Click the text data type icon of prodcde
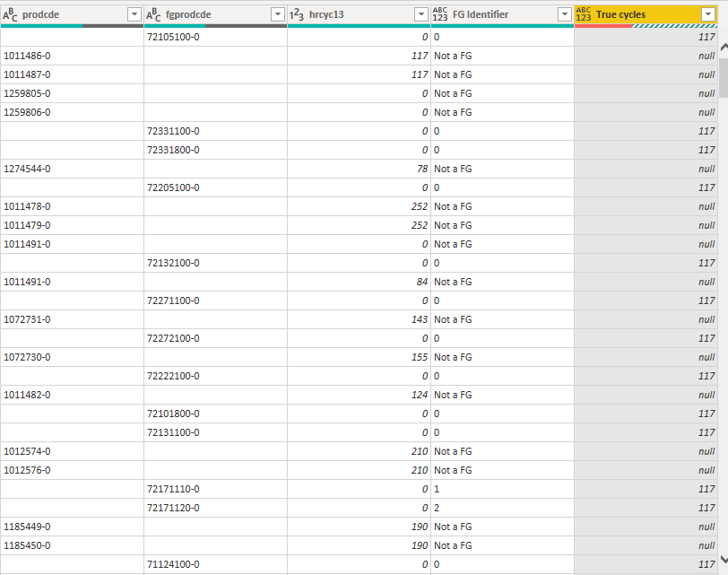This screenshot has height=575, width=728. pos(10,15)
